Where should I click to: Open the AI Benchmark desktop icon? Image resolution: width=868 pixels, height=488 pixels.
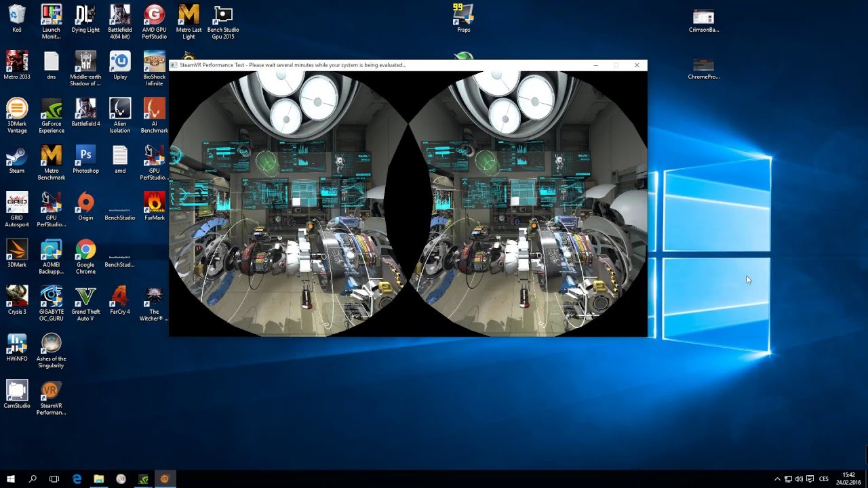pyautogui.click(x=154, y=115)
